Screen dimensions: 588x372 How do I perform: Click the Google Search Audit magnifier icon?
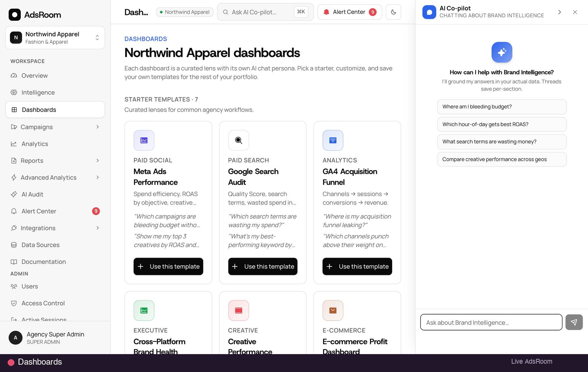[238, 140]
